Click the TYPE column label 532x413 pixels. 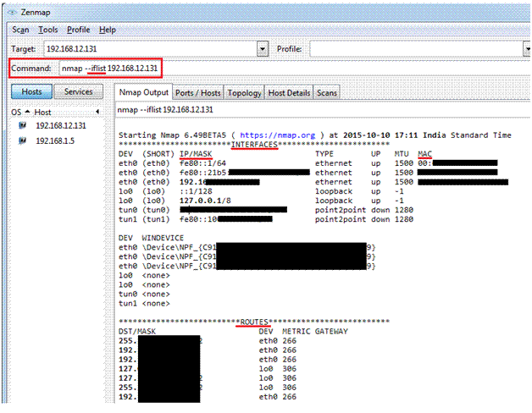[324, 154]
